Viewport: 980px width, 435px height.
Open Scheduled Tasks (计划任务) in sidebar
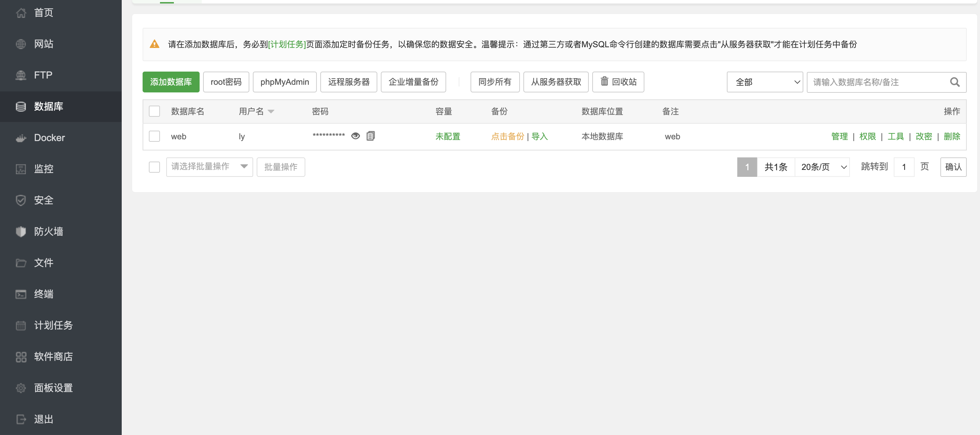53,325
